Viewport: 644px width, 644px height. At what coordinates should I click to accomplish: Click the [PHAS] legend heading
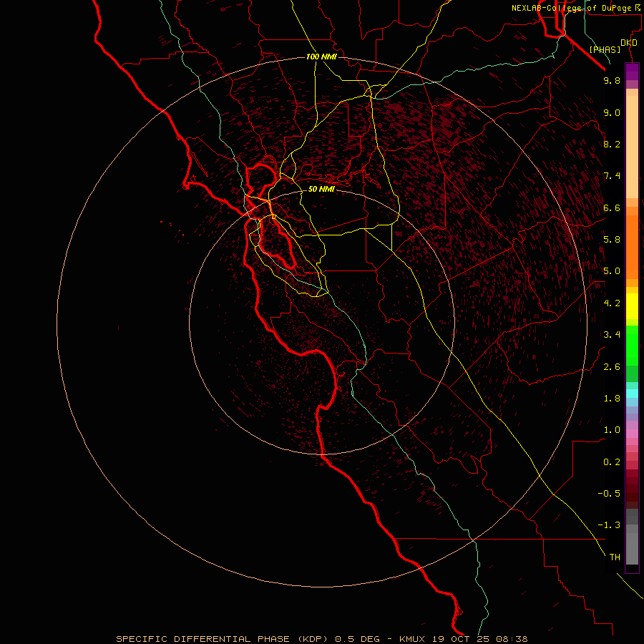coord(605,49)
